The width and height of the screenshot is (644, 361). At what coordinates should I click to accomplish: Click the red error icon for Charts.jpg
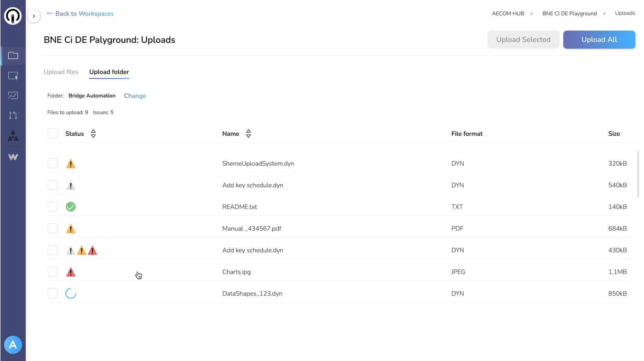pos(70,272)
